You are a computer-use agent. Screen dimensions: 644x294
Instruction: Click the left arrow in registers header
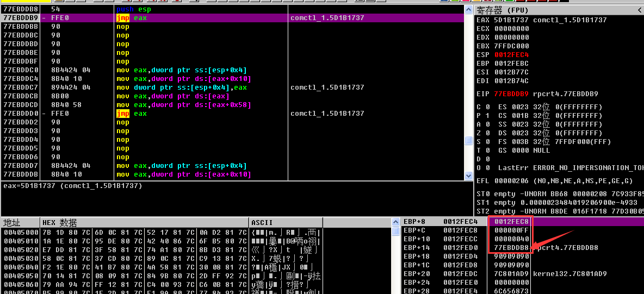coord(639,10)
